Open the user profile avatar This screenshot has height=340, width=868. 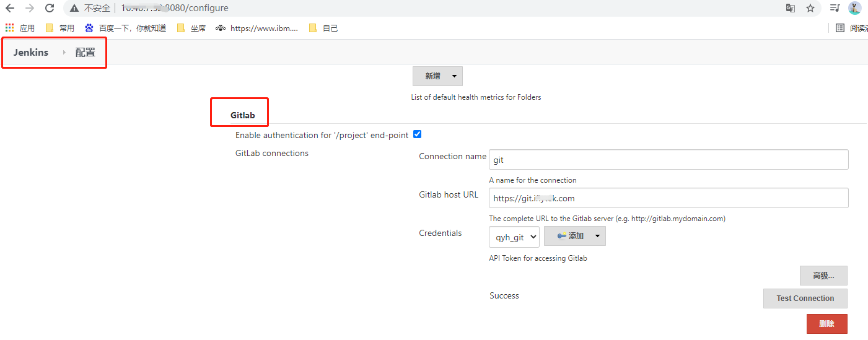pyautogui.click(x=855, y=8)
